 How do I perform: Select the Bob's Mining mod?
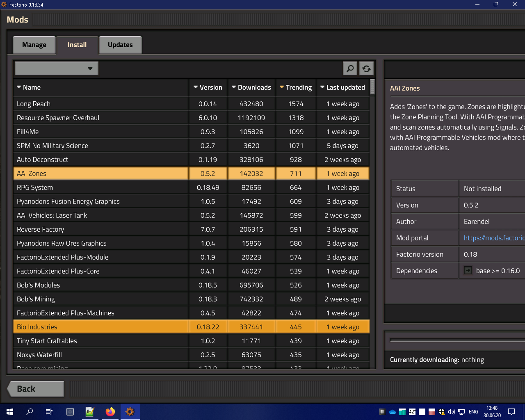[x=192, y=299]
